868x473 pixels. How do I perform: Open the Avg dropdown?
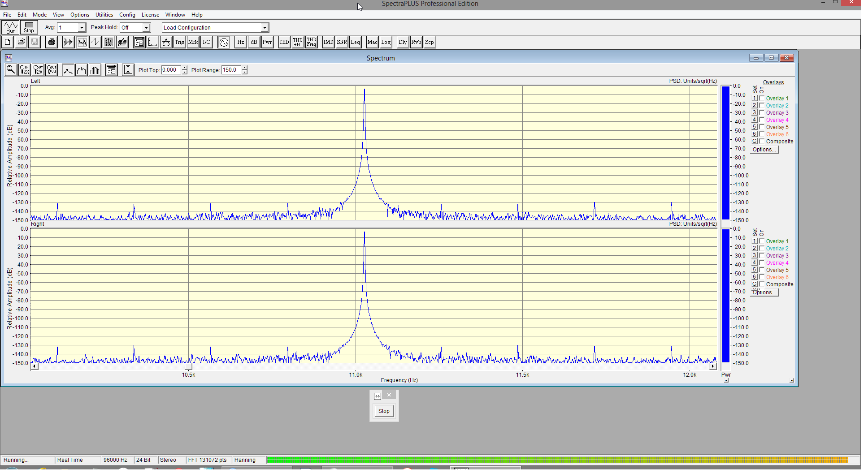(x=81, y=28)
